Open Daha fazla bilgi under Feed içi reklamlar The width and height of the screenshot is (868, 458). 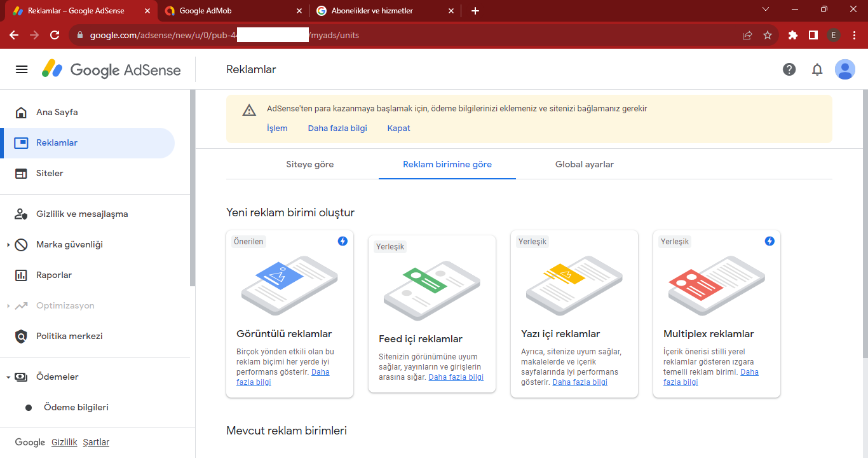tap(456, 377)
